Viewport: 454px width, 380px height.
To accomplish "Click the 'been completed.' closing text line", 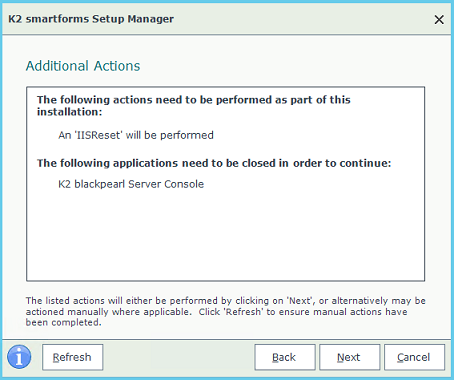I will click(x=63, y=323).
